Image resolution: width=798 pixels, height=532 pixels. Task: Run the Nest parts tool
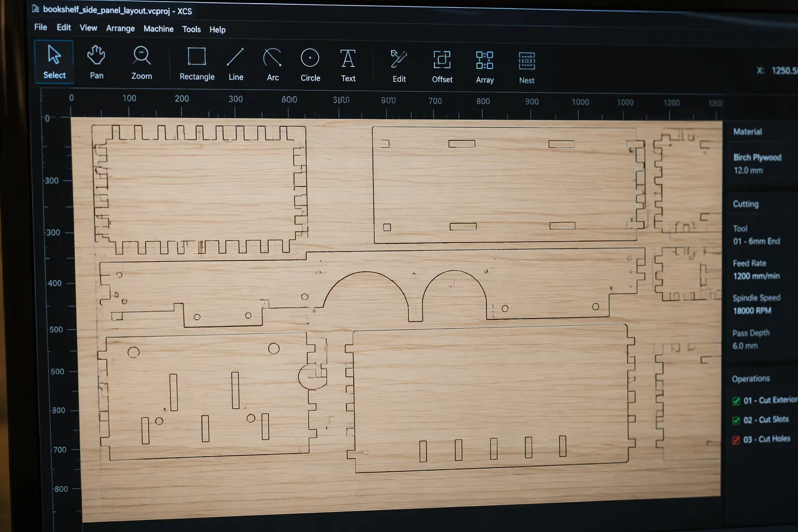pyautogui.click(x=527, y=68)
